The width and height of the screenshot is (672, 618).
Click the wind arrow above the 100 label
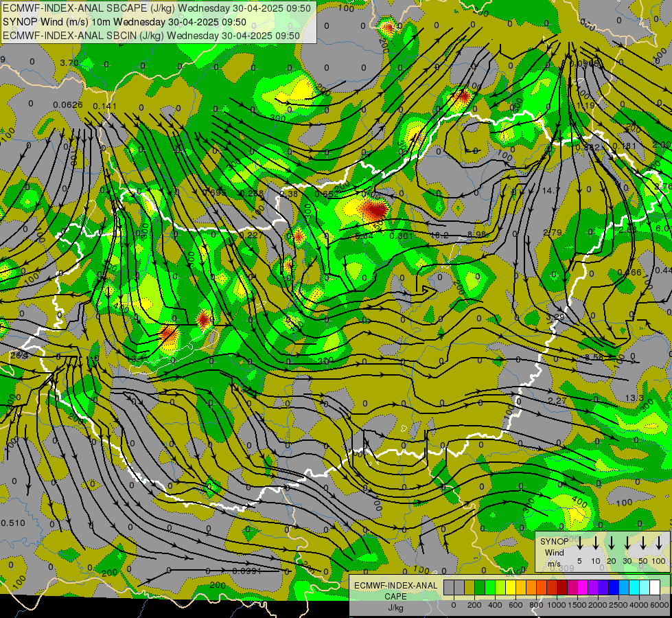(x=659, y=543)
